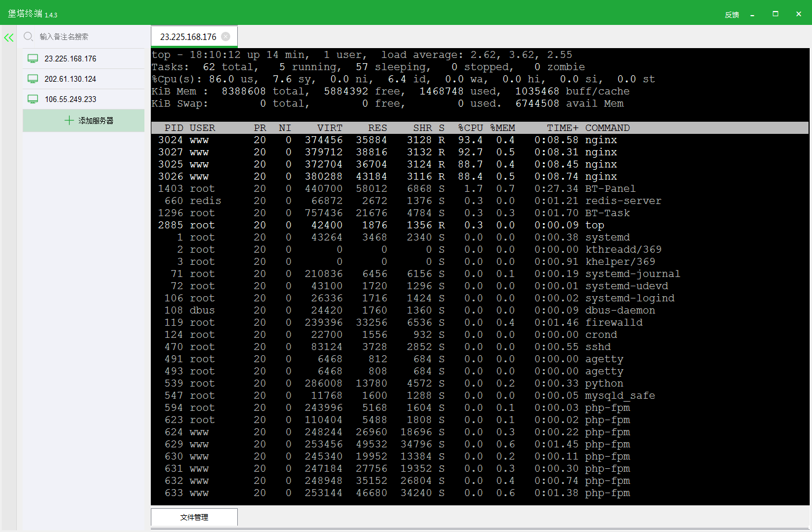Click the 添加服务器 add server button
This screenshot has width=812, height=532.
coord(84,121)
